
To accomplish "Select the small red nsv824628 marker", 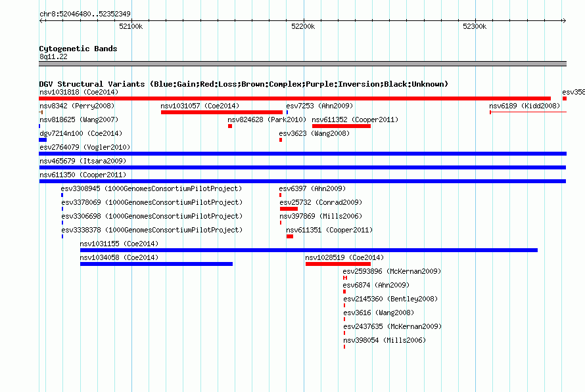I will (230, 126).
